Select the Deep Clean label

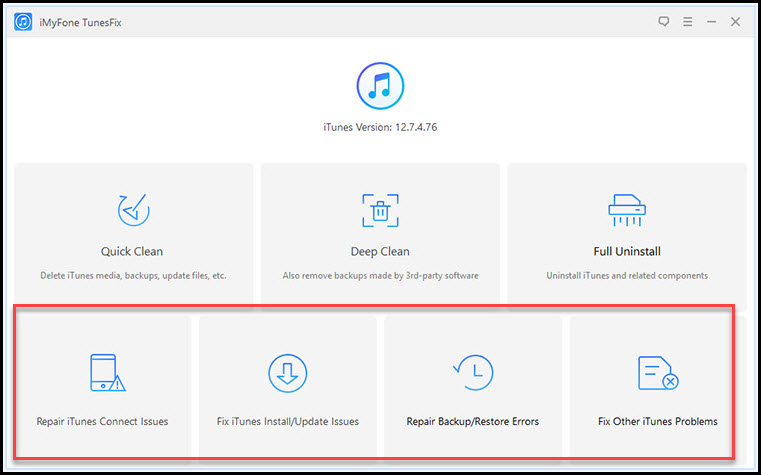coord(380,251)
